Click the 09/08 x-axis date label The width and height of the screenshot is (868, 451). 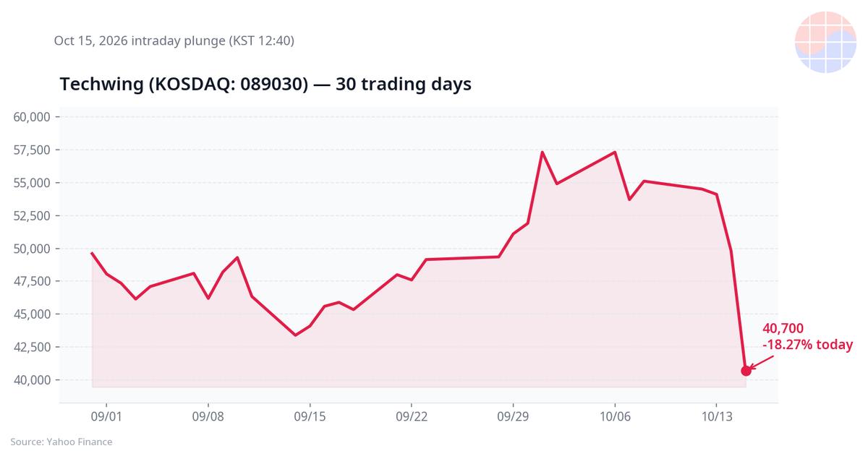[x=208, y=417]
